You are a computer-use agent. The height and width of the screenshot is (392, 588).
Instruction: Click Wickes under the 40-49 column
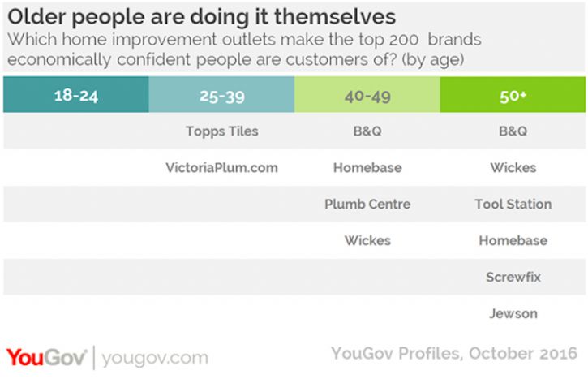(x=367, y=240)
